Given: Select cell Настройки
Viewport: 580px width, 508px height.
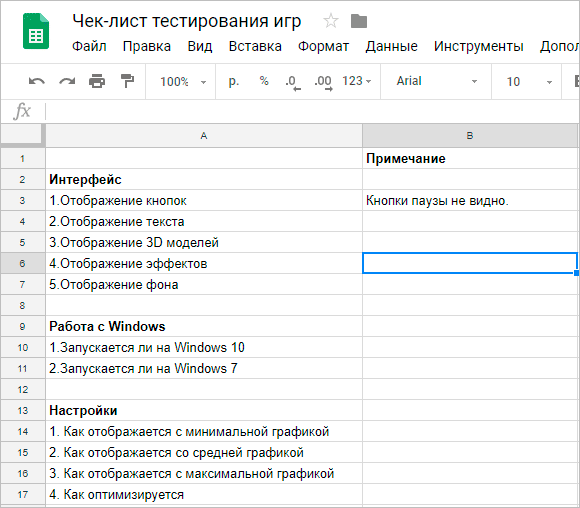Looking at the screenshot, I should (204, 410).
